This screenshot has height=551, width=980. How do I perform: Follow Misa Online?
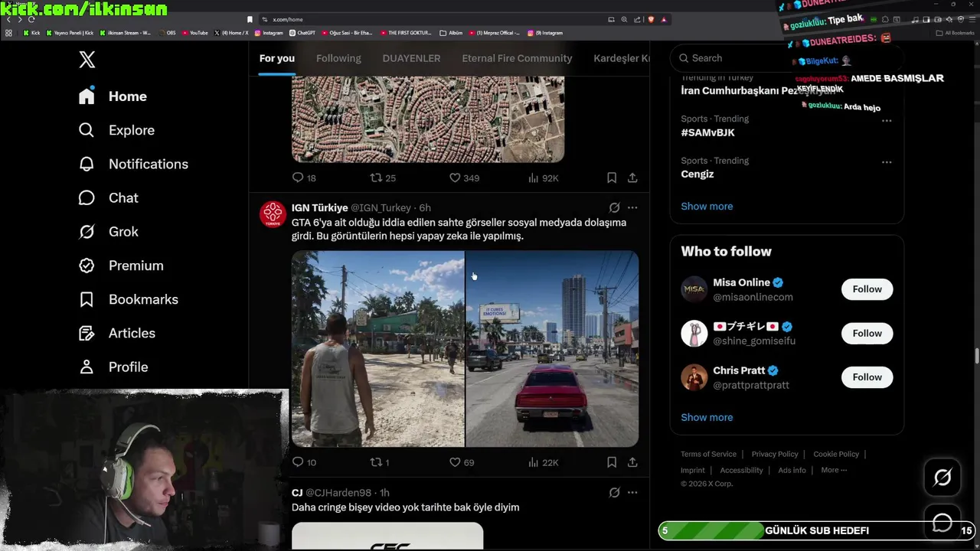[x=867, y=289]
